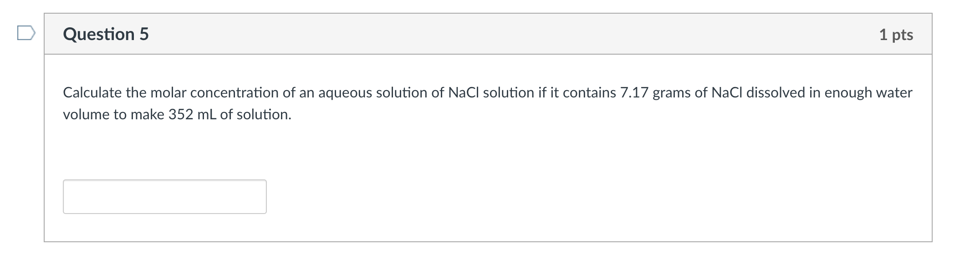Click the 1 pts label
This screenshot has width=980, height=265.
point(896,35)
